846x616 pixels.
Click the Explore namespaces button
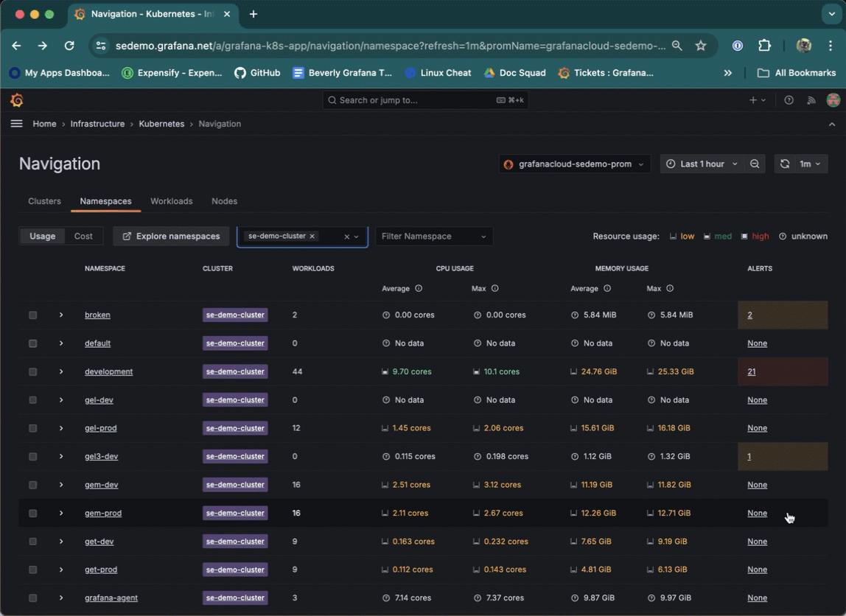[x=171, y=237]
